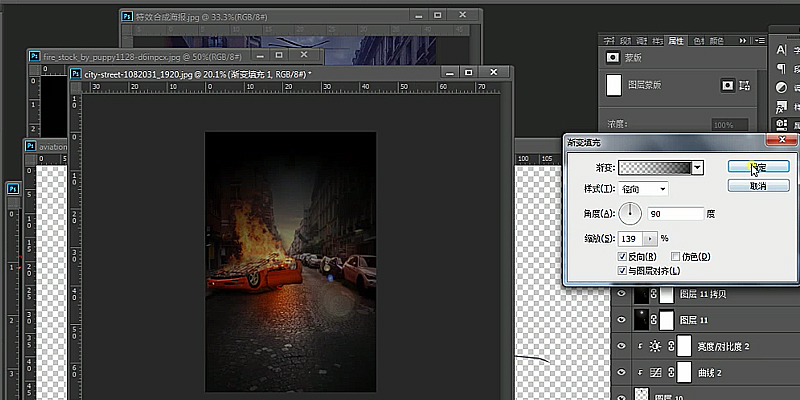Minimize the fire_stock document window
This screenshot has width=800, height=400.
click(x=260, y=55)
